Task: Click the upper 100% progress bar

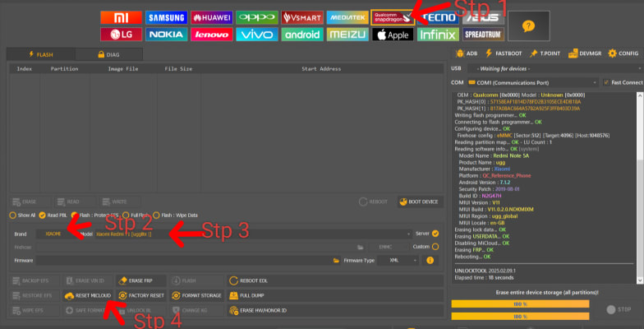Action: click(520, 304)
